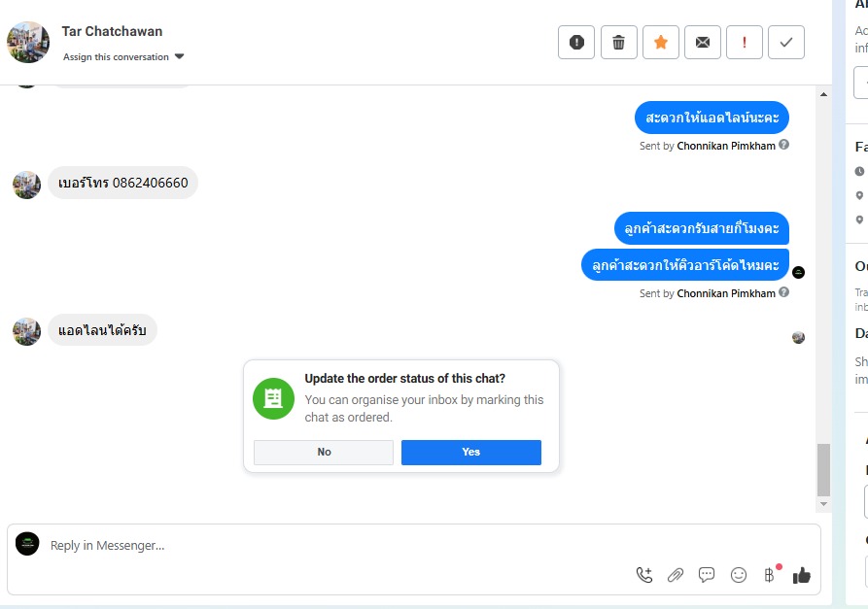Open Tar Chatchawan's profile picture in header

coord(27,42)
